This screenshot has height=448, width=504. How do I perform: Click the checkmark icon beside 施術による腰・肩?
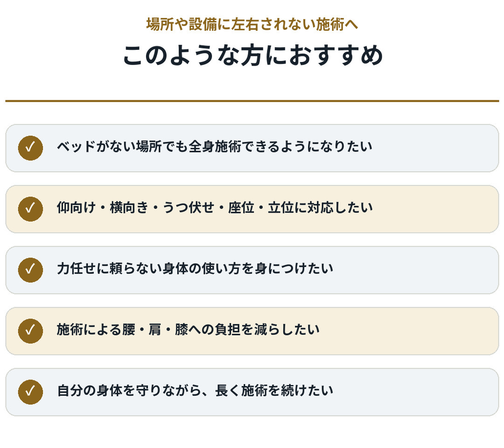[30, 331]
